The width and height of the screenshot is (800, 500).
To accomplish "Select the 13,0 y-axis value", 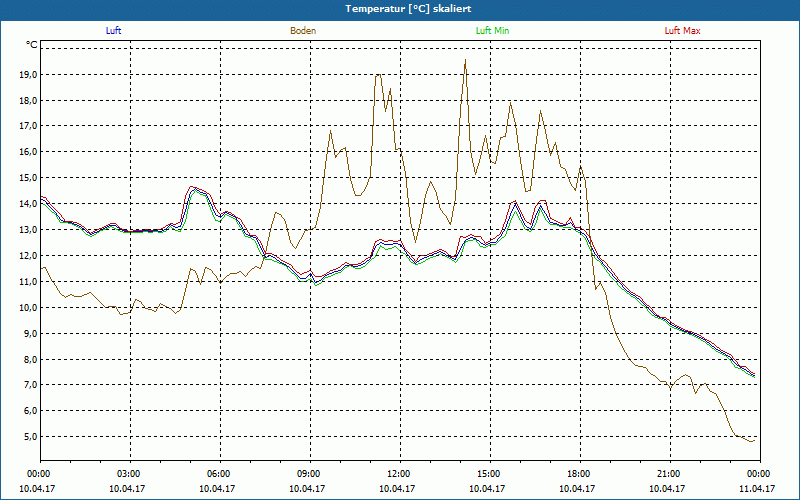I will (28, 230).
